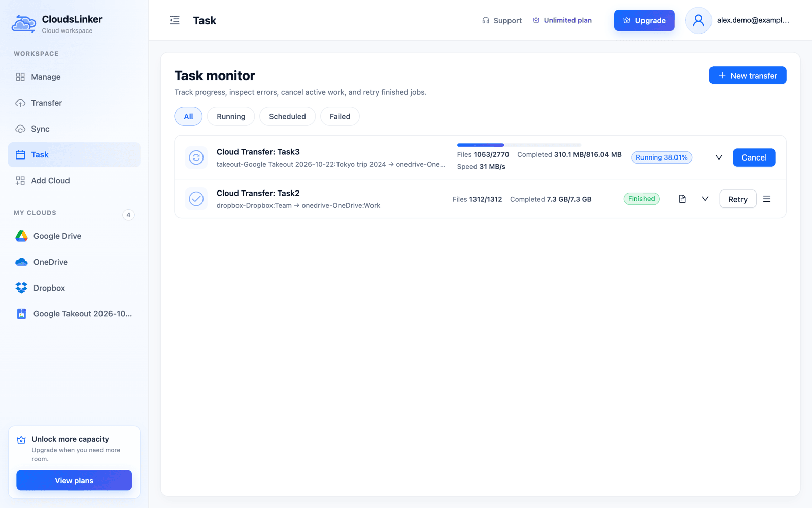Click the My Clouds count badge 4
Screen dimensions: 812x508
[x=128, y=215]
